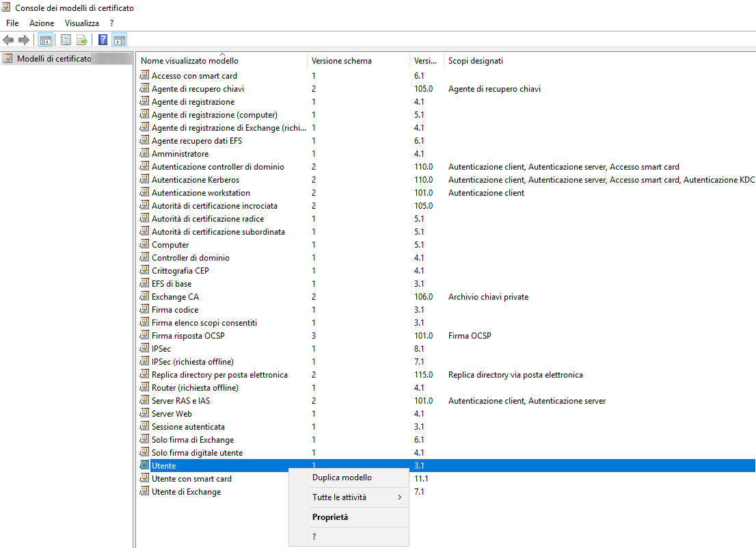Click the icon beside Firma risposta OCSP

coord(144,335)
